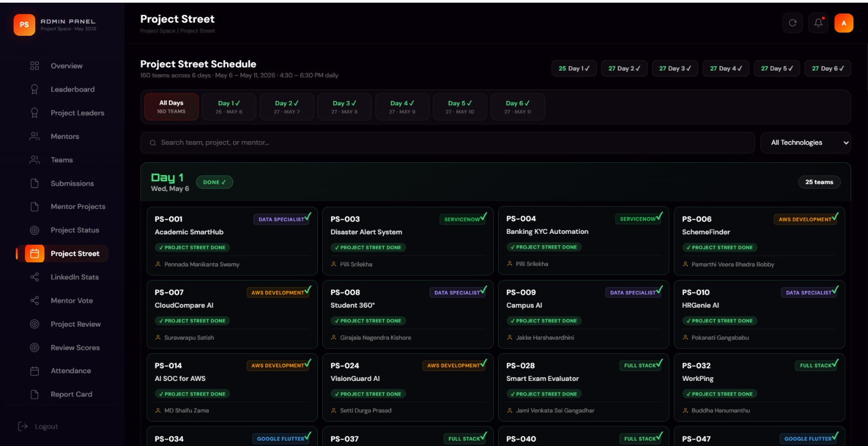868x446 pixels.
Task: Click the Mentor Projects file icon
Action: coord(35,207)
